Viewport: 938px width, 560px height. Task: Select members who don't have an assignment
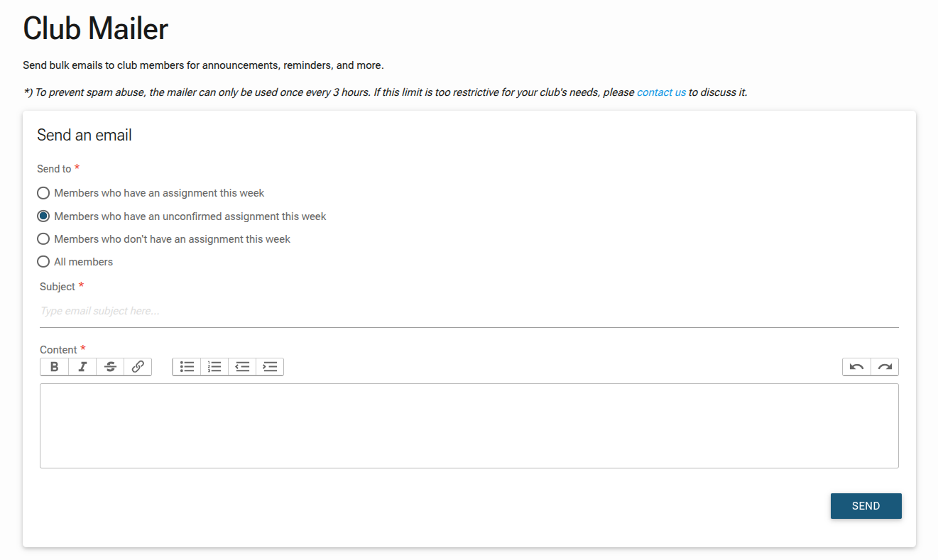point(43,239)
